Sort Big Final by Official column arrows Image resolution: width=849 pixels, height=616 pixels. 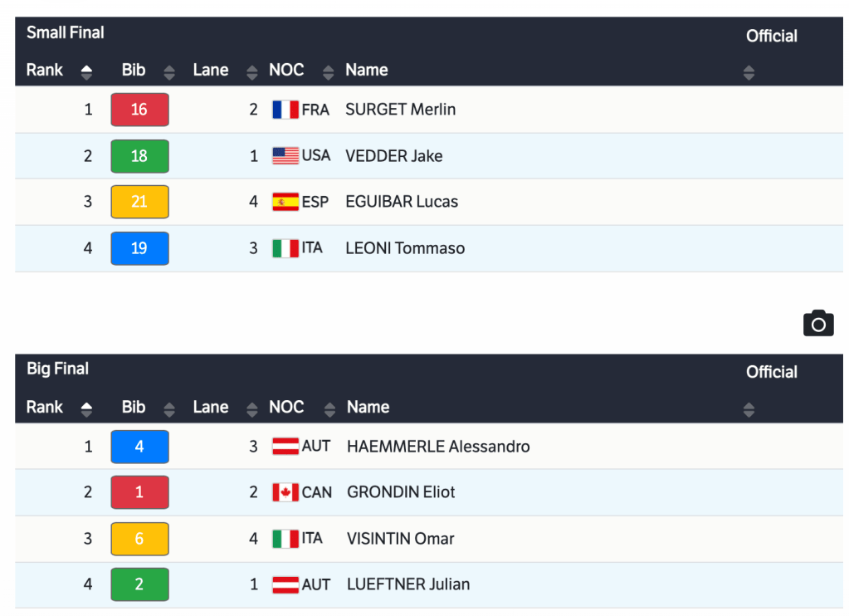coord(749,409)
